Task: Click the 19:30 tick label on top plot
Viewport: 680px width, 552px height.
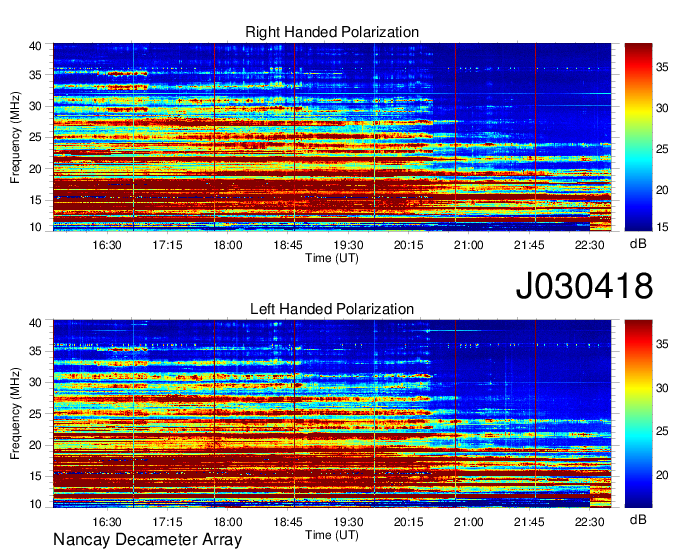Action: [348, 245]
